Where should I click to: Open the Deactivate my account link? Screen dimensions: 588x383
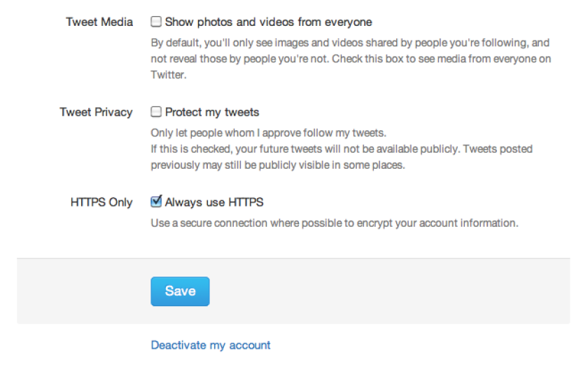point(211,345)
